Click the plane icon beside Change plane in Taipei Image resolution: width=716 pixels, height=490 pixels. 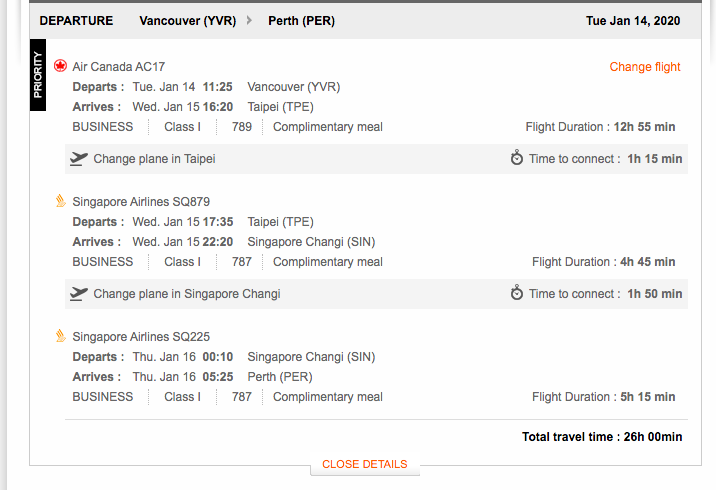(x=79, y=158)
